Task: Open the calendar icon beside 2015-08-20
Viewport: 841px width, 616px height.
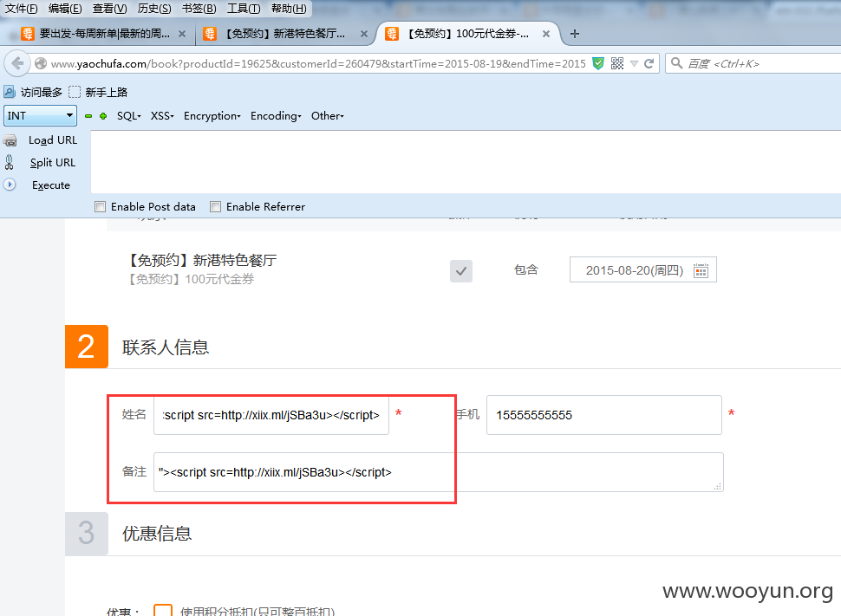Action: (x=701, y=270)
